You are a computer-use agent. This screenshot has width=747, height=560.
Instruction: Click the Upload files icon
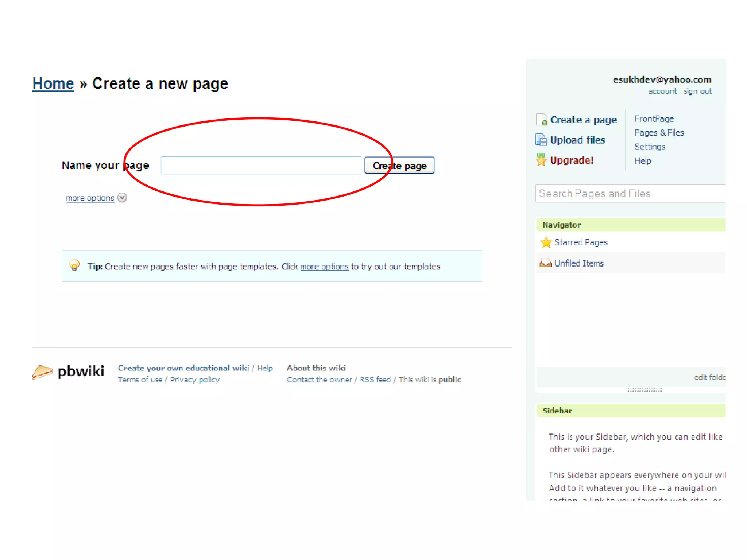[x=541, y=140]
